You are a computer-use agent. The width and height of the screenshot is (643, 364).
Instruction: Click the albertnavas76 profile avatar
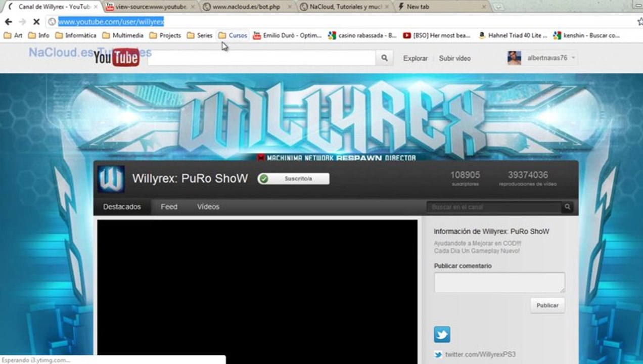click(x=514, y=58)
